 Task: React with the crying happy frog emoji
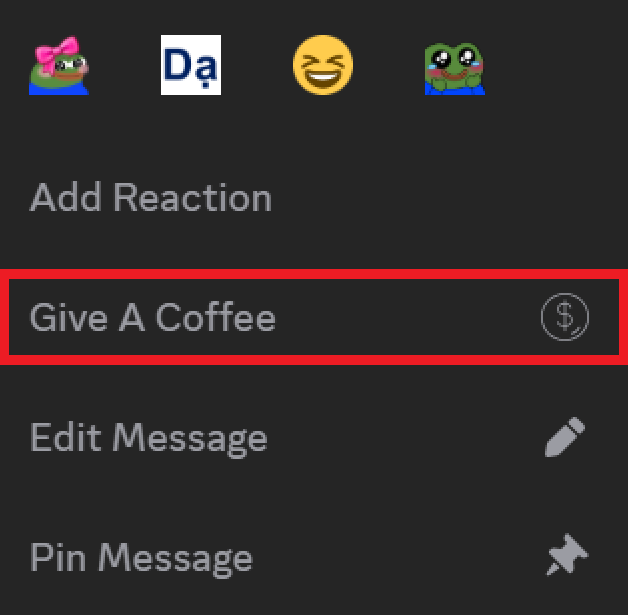(x=455, y=68)
